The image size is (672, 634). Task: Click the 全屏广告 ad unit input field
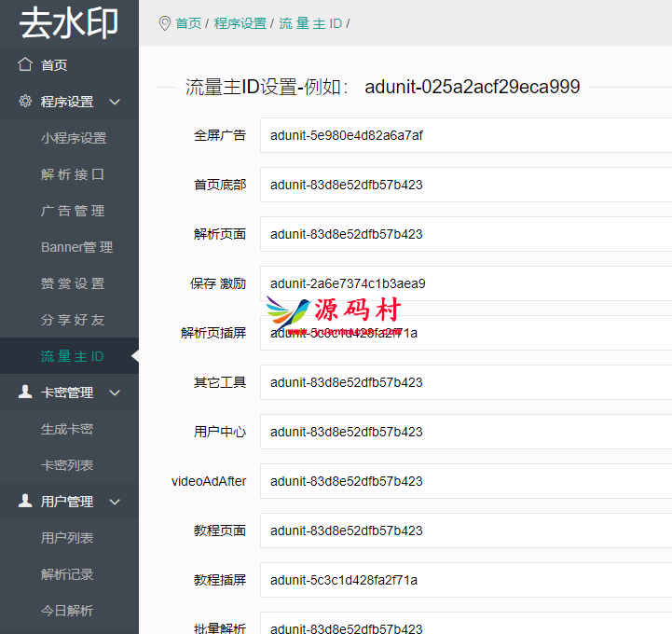[466, 135]
